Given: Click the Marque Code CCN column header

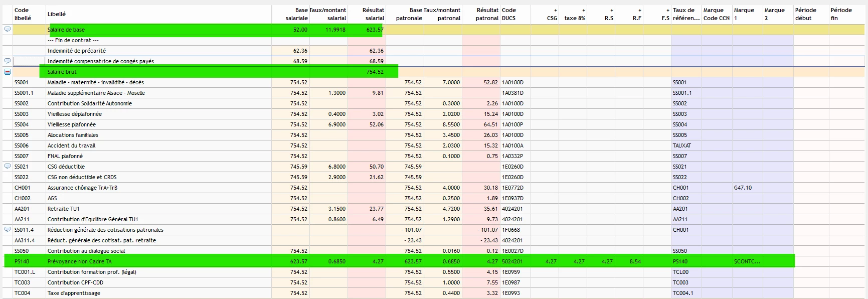Looking at the screenshot, I should (716, 14).
